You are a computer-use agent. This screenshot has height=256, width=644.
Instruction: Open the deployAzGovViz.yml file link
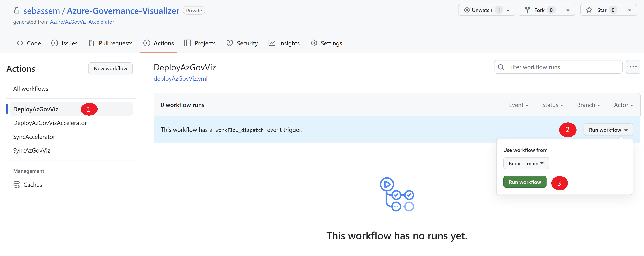[x=180, y=78]
